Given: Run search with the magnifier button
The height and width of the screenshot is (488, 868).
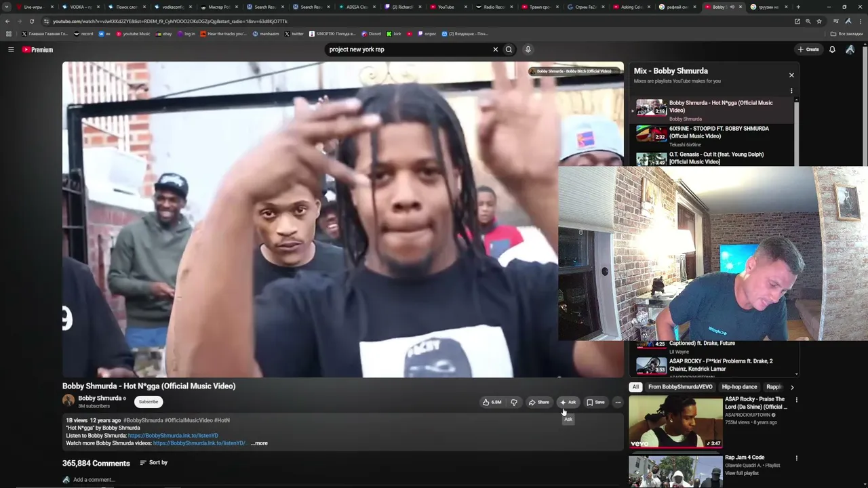Looking at the screenshot, I should (509, 49).
